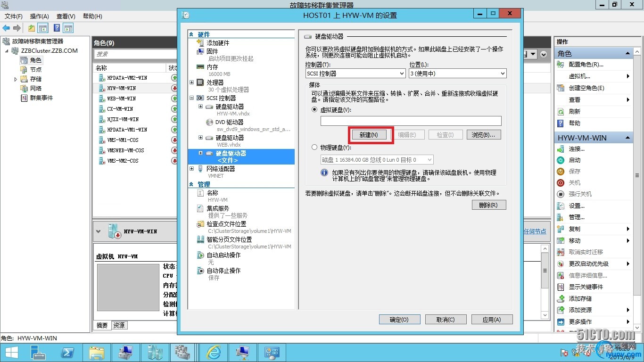The height and width of the screenshot is (362, 644).
Task: Collapse the ZZBCluster.ZZB.COM tree node
Action: pyautogui.click(x=7, y=51)
